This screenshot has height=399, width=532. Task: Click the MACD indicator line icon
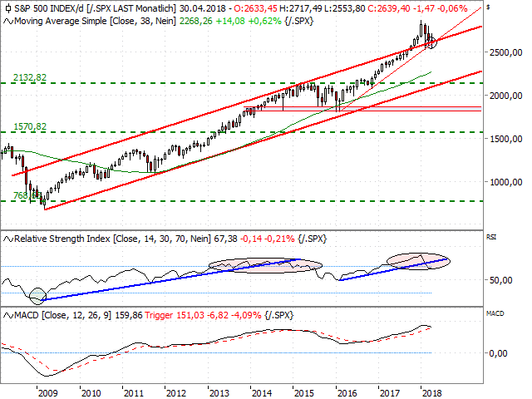[x=7, y=316]
